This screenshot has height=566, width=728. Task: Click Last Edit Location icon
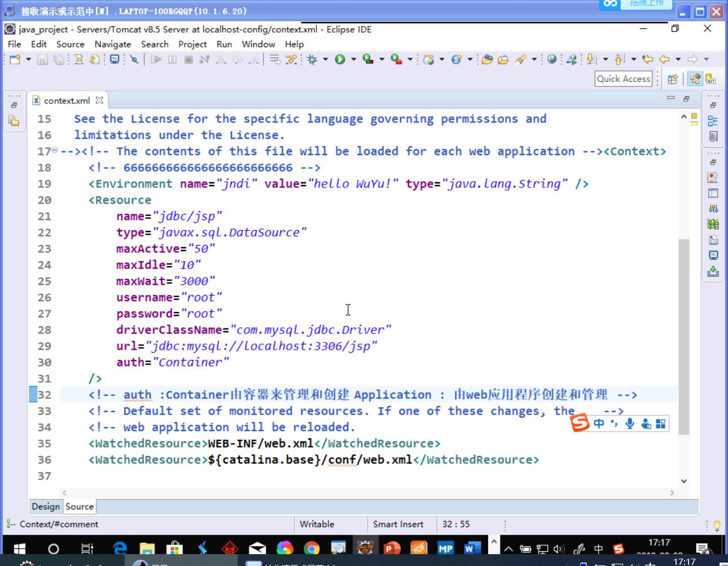(x=648, y=59)
